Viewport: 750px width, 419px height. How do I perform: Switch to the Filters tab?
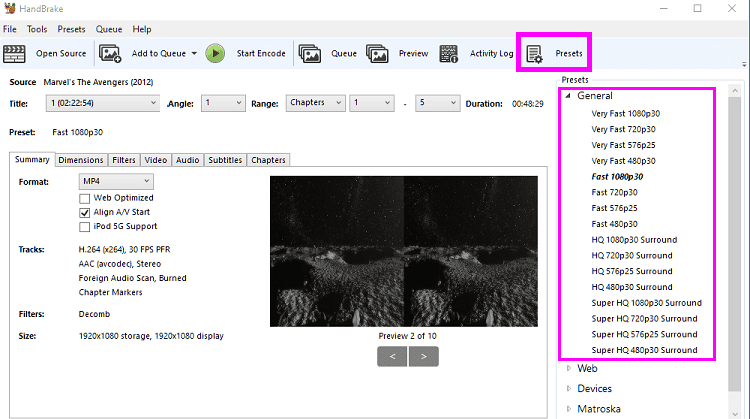(124, 160)
